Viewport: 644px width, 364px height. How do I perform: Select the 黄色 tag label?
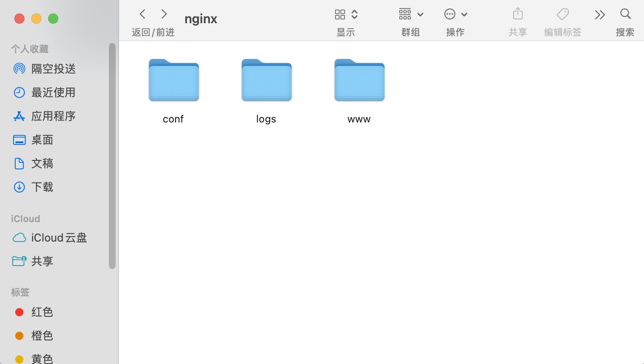click(42, 359)
